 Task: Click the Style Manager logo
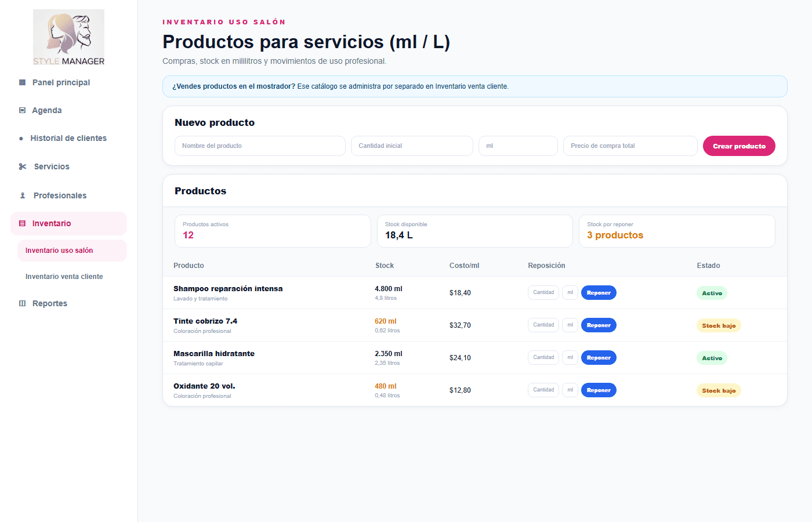tap(68, 37)
